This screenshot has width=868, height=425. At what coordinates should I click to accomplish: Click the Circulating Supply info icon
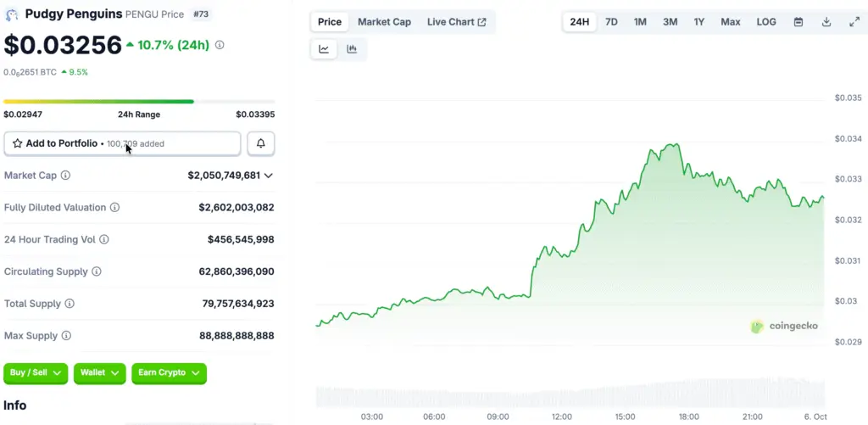97,271
